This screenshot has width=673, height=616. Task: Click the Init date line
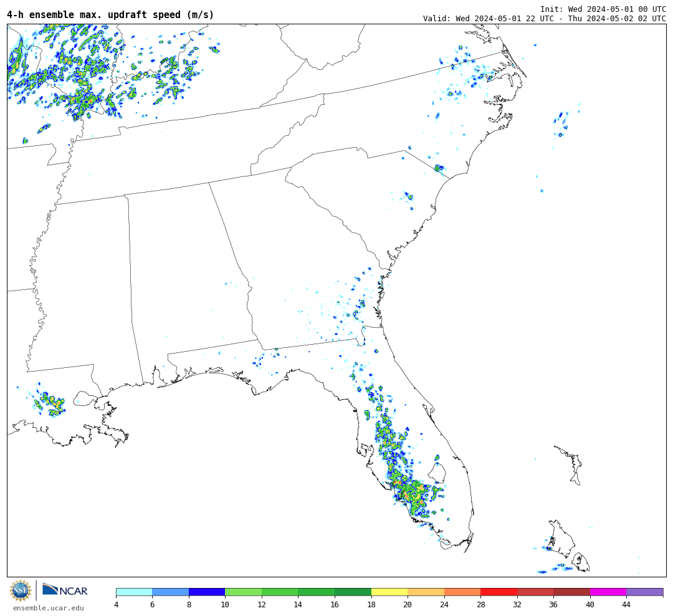[x=603, y=9]
